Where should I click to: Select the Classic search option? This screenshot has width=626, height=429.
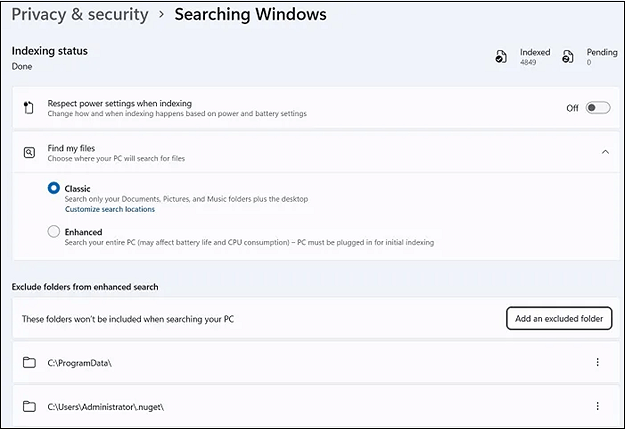click(54, 188)
